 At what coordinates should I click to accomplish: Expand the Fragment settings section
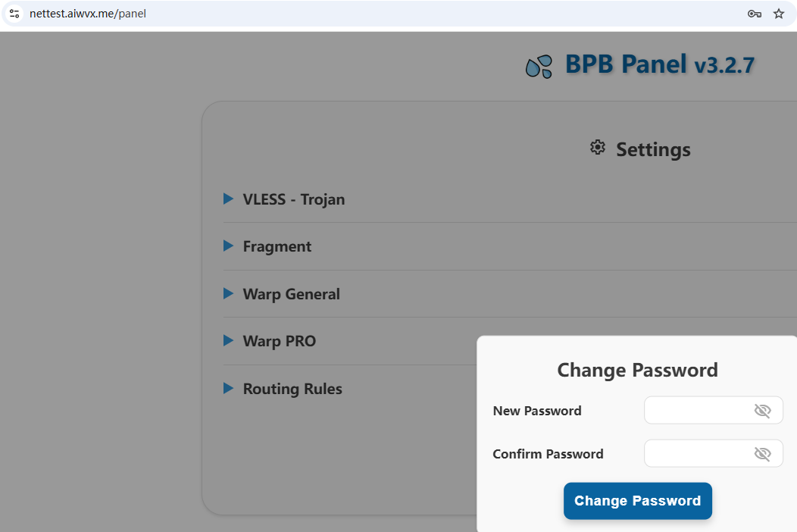coord(277,246)
